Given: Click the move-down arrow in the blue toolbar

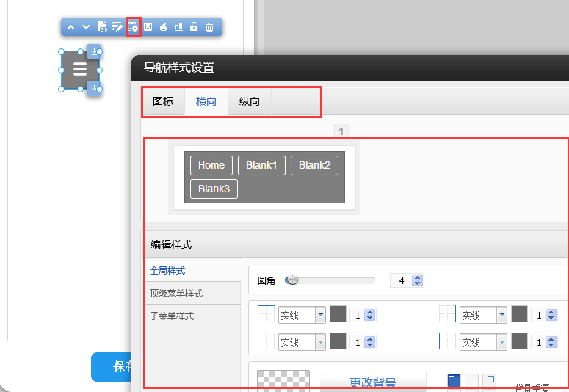Looking at the screenshot, I should coord(87,27).
